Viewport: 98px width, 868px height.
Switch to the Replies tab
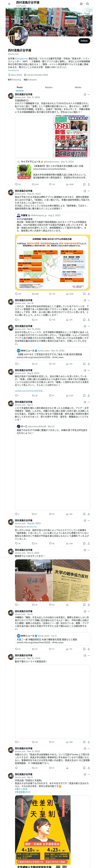49,87
